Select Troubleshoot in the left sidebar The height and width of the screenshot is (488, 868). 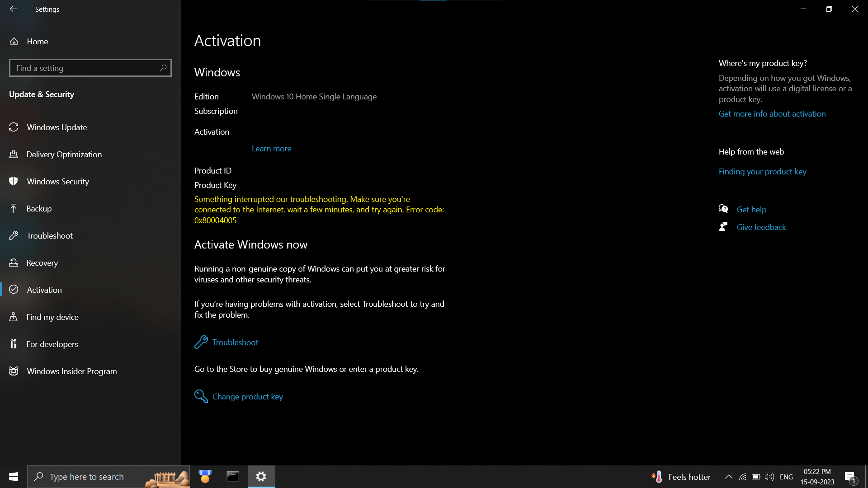tap(50, 235)
